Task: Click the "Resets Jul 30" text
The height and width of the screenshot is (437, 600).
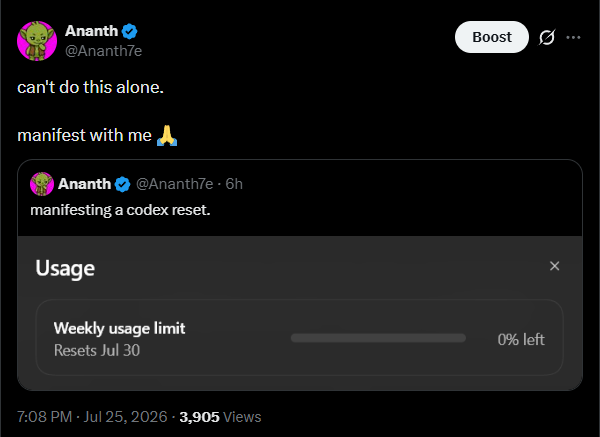Action: point(97,350)
